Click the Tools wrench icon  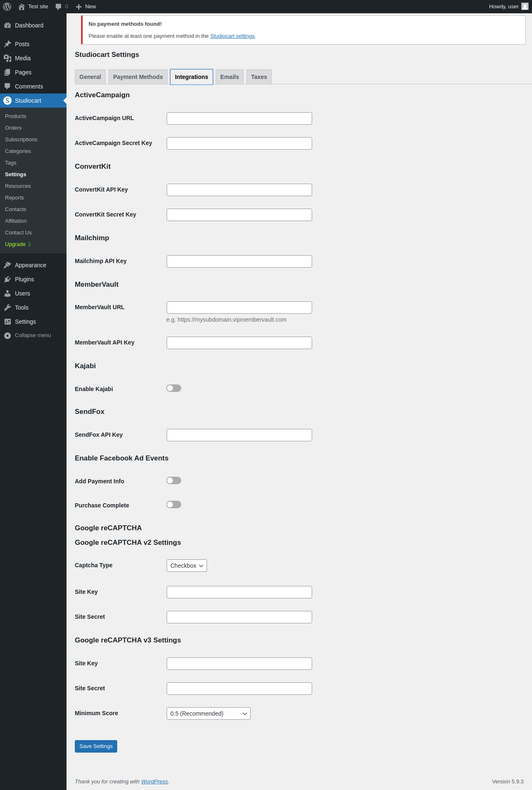coord(7,308)
